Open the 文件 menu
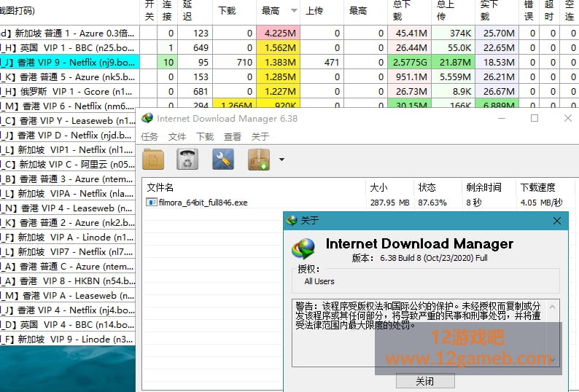The width and height of the screenshot is (579, 392). [177, 137]
